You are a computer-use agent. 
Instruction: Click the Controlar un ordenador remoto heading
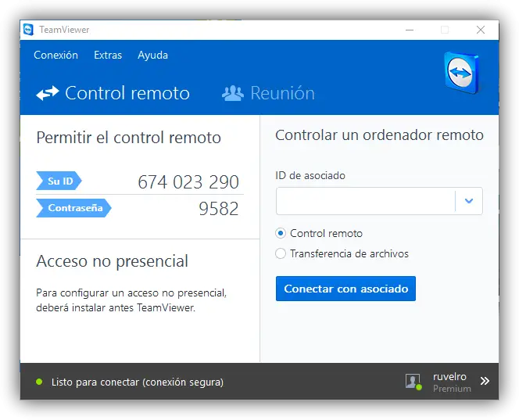379,135
